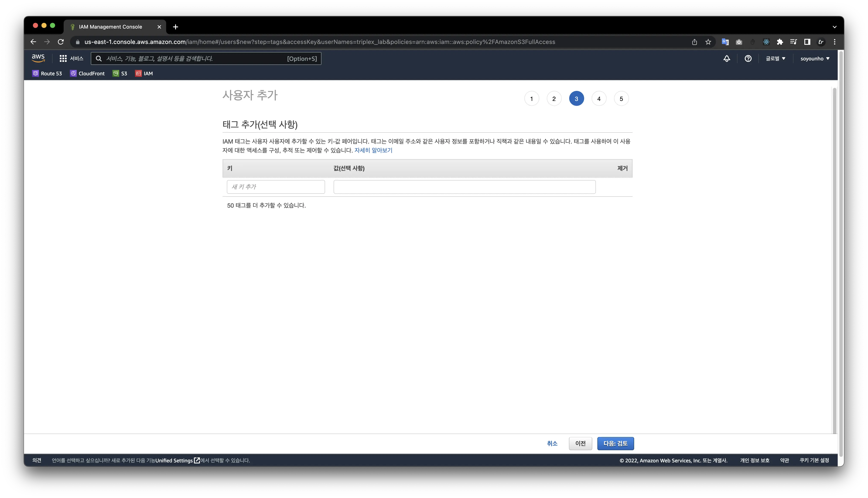Viewport: 868px width, 498px height.
Task: Open the 자세히 알아보기 link
Action: pos(373,150)
